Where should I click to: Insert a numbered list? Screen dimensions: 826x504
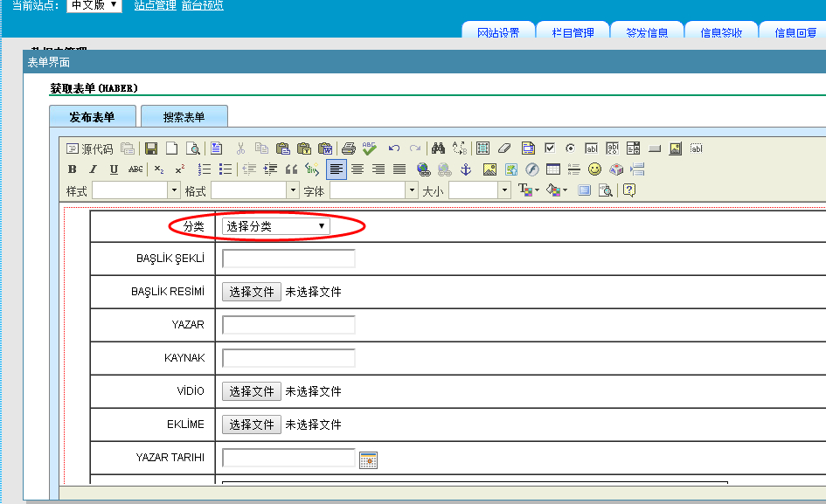tap(205, 169)
